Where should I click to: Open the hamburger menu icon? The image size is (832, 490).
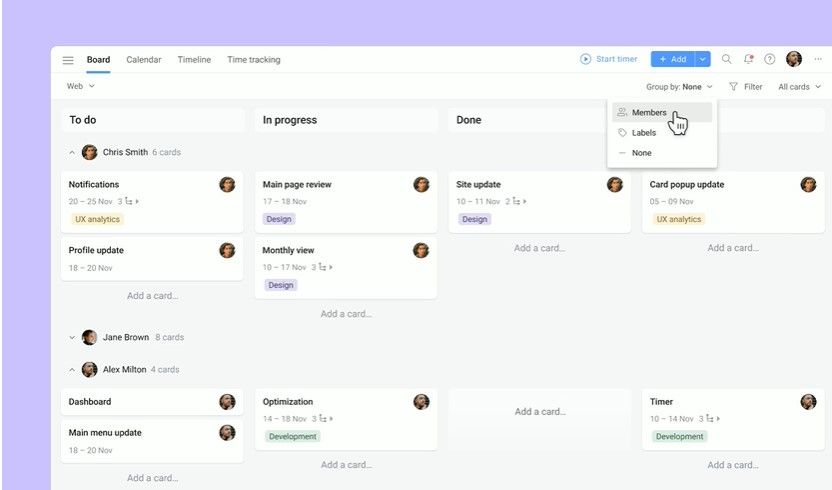(x=68, y=60)
